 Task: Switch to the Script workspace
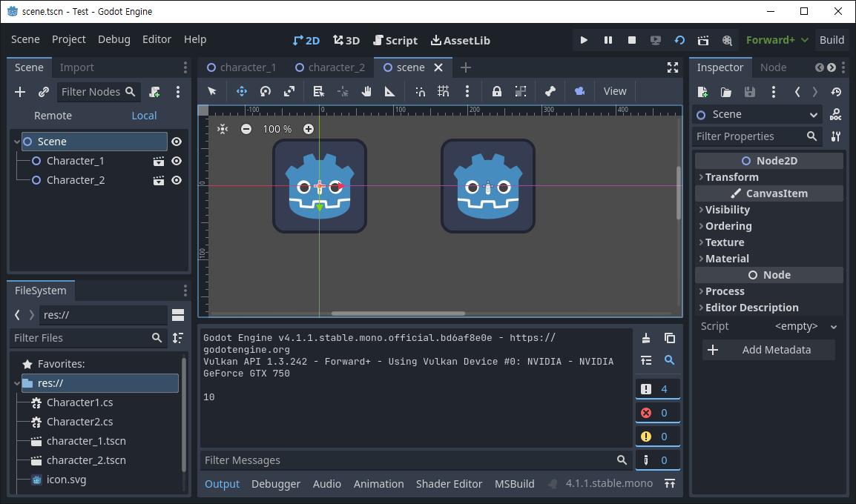point(395,40)
